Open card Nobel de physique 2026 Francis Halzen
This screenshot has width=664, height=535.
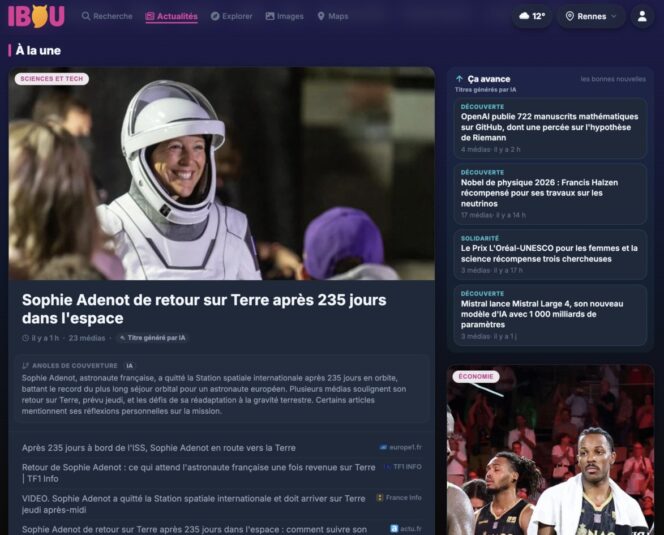click(x=550, y=194)
